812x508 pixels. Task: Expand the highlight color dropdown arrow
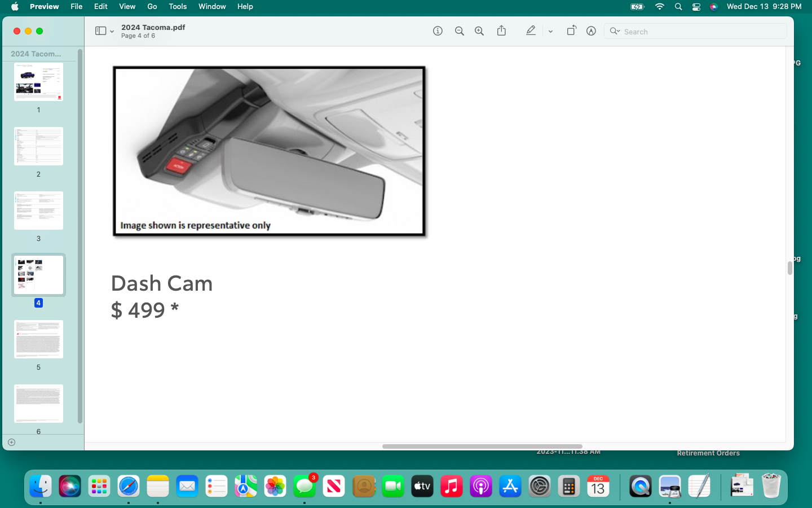click(550, 32)
